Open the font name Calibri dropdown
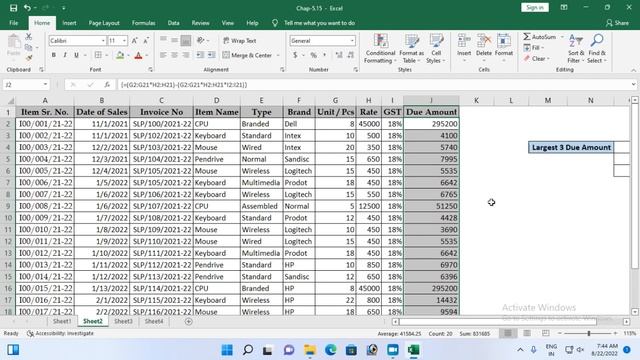This screenshot has width=640, height=360. (103, 40)
